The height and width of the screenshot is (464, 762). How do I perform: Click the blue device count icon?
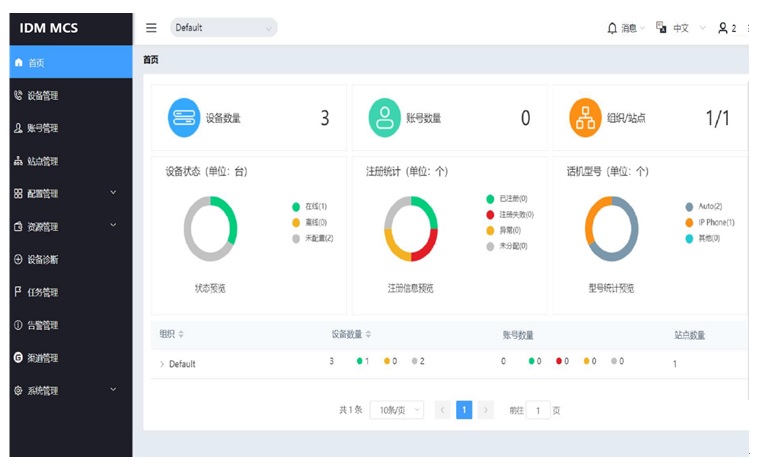[184, 118]
